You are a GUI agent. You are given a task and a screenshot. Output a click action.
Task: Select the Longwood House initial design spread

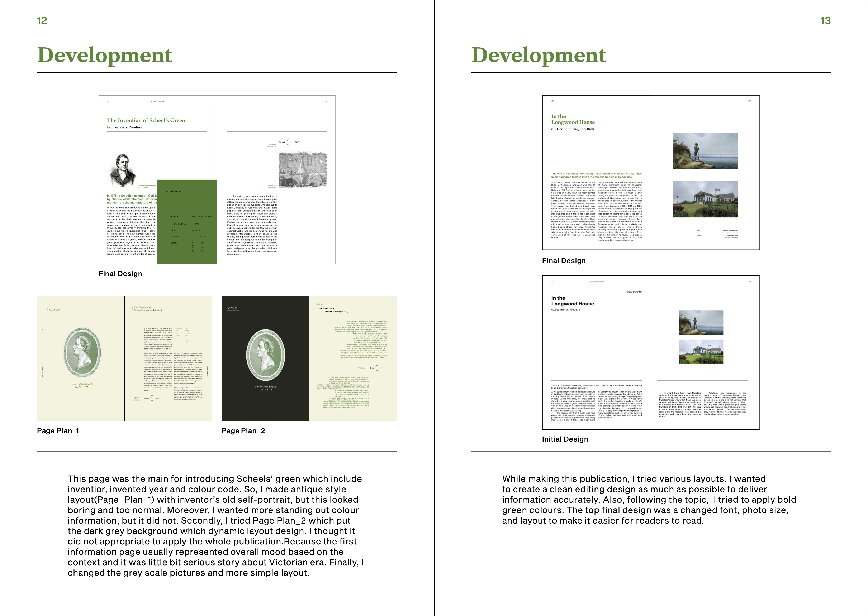click(x=650, y=352)
